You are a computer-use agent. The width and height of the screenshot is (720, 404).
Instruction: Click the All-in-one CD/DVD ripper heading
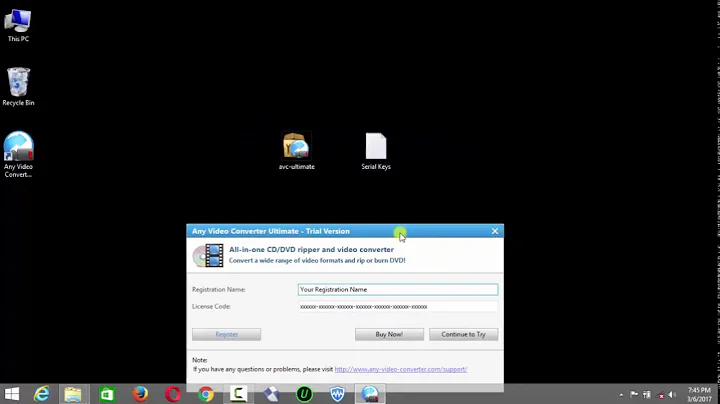(x=311, y=249)
